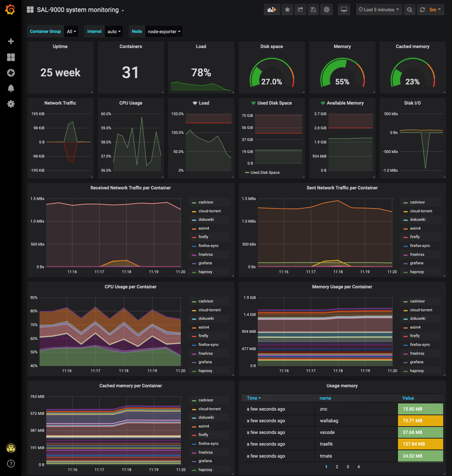Screen dimensions: 452x476
Task: Open the Help question mark icon
Action: [11, 464]
